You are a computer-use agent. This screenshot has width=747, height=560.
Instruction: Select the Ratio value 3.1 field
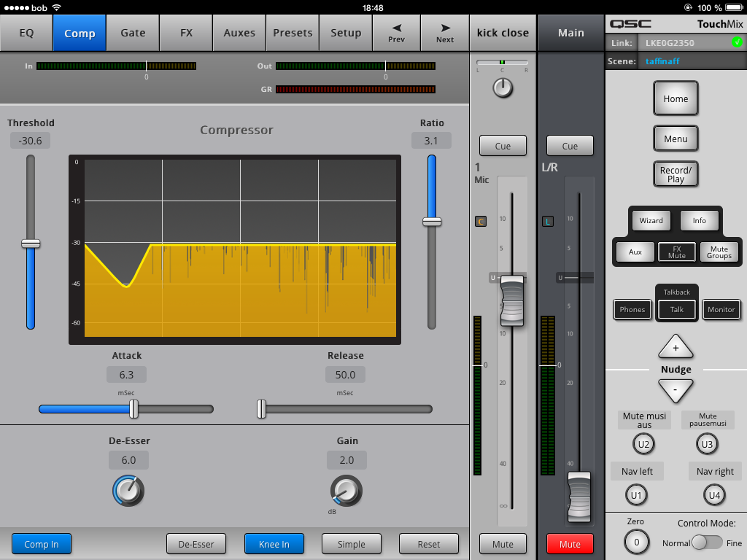[x=431, y=141]
